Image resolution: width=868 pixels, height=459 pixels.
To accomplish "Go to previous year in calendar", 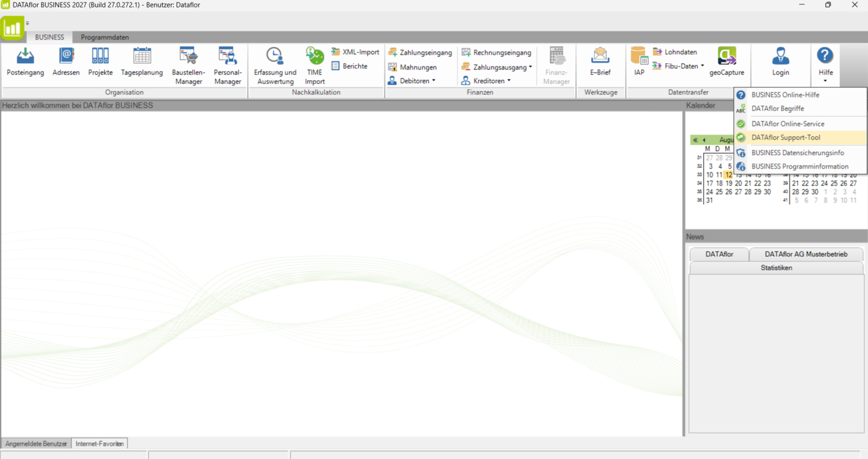I will point(695,140).
